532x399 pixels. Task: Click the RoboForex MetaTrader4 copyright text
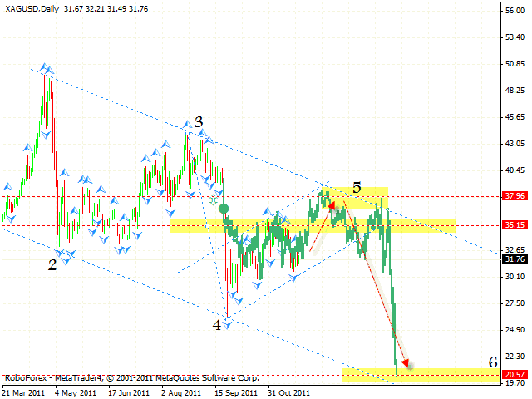coord(131,377)
